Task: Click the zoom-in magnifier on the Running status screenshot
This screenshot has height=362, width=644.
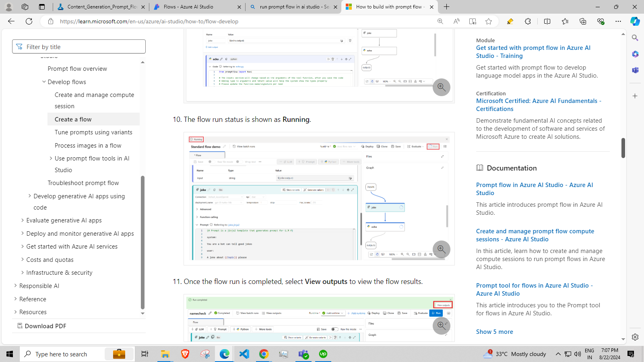Action: 441,249
